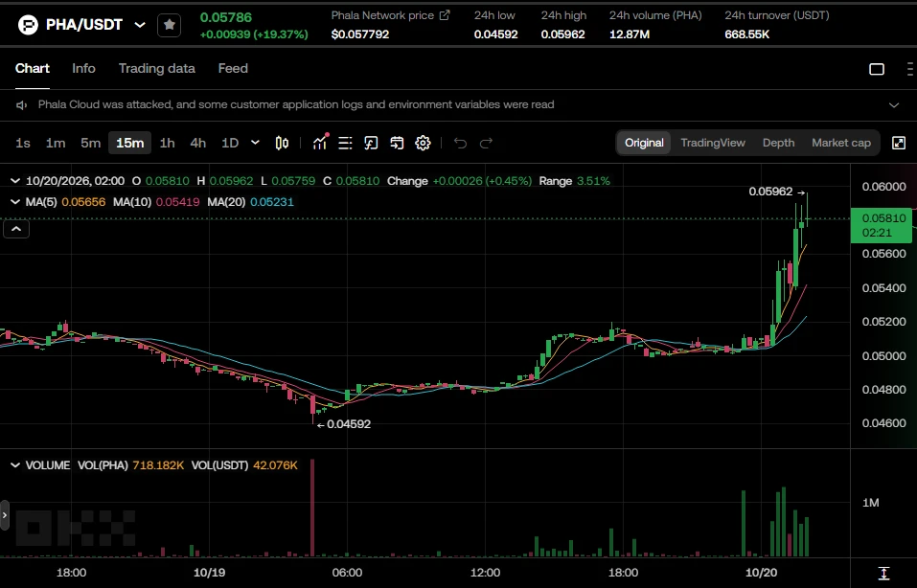917x588 pixels.
Task: Show the Market cap chart view
Action: (841, 144)
